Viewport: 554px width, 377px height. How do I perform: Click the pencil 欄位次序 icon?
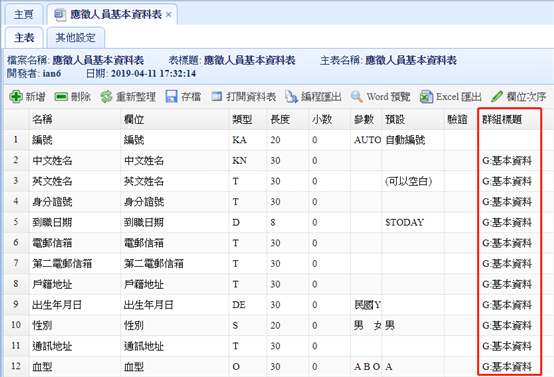(x=497, y=96)
